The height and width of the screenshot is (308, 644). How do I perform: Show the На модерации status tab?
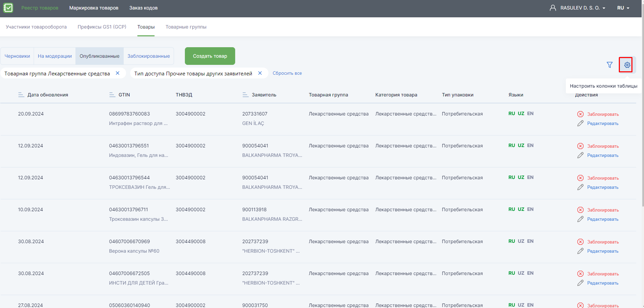55,56
